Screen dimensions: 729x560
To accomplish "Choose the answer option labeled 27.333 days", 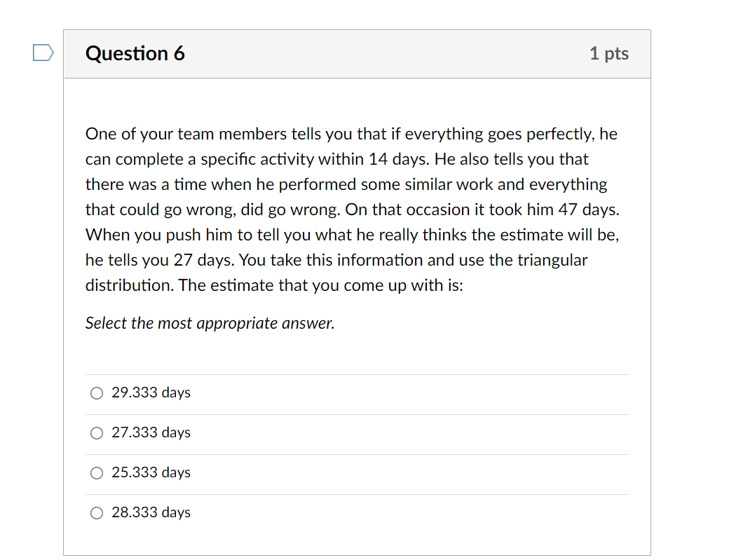I will pyautogui.click(x=151, y=433).
